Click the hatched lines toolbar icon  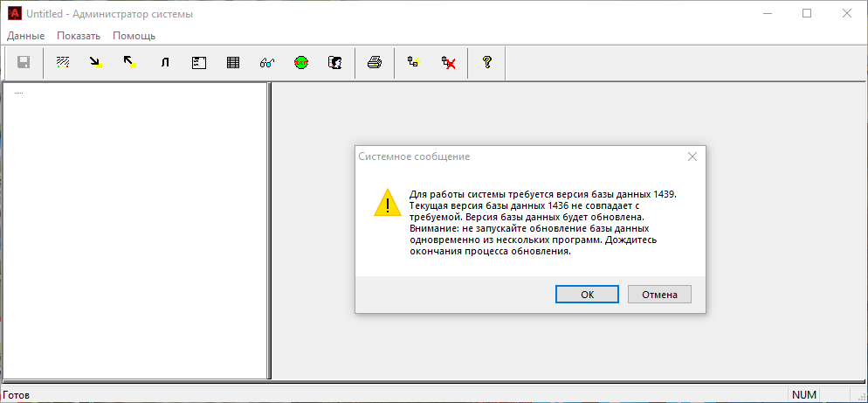tap(63, 63)
